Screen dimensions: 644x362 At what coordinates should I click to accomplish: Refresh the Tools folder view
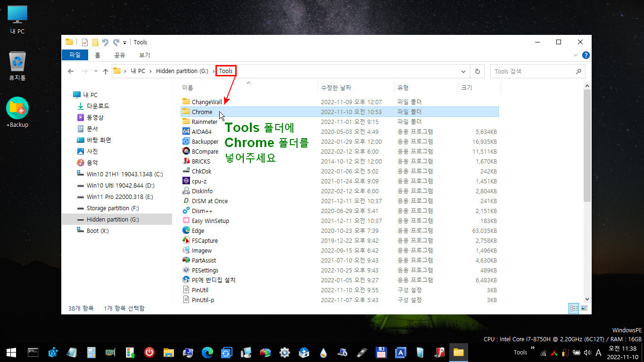478,71
